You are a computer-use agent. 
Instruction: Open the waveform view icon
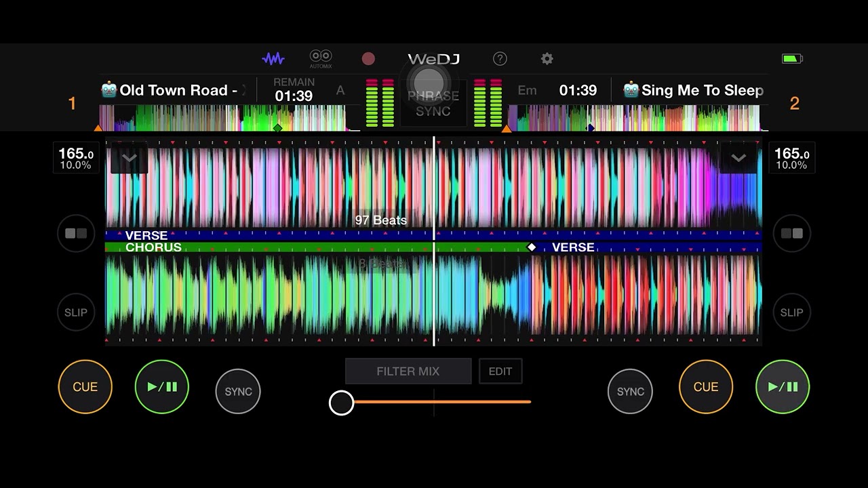tap(273, 59)
